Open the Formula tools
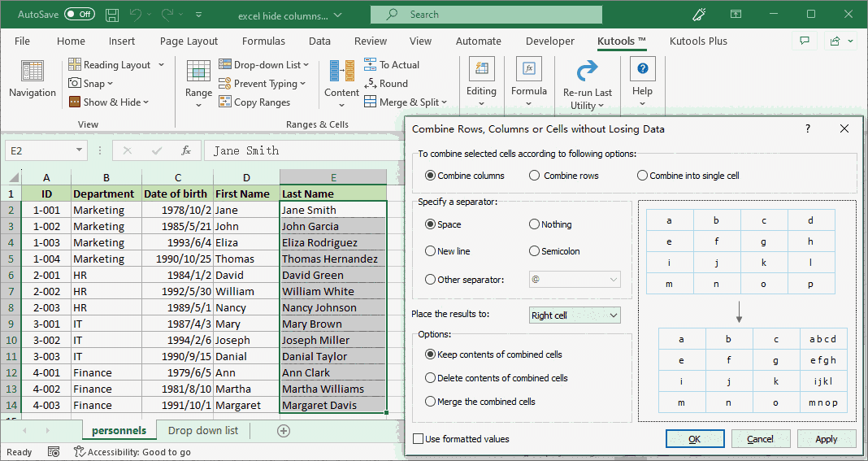The height and width of the screenshot is (461, 868). tap(528, 82)
